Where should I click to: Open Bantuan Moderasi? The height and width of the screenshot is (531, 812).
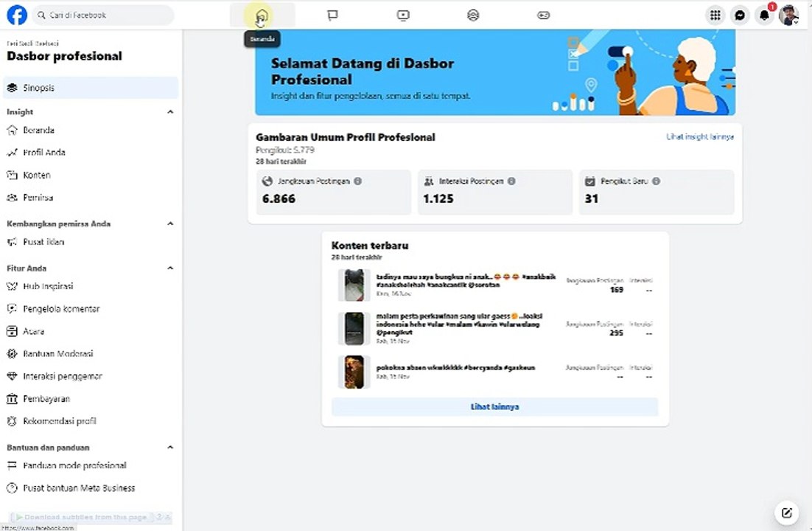91,354
